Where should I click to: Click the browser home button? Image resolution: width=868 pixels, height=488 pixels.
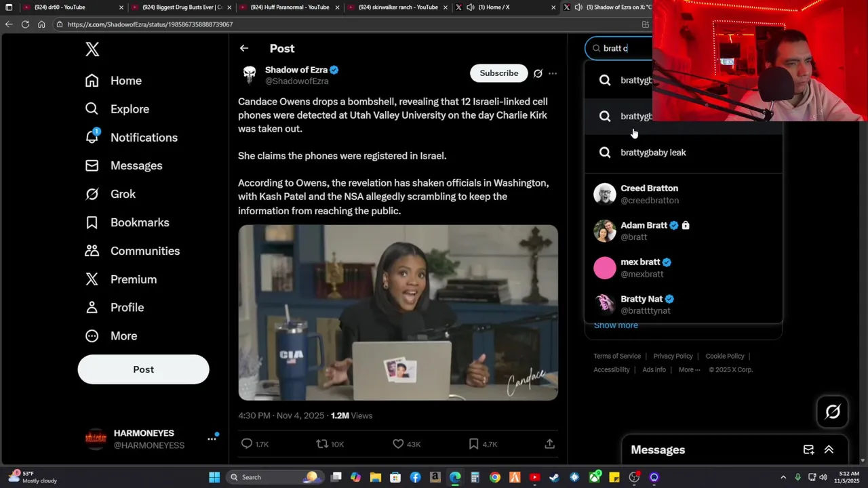pos(41,24)
